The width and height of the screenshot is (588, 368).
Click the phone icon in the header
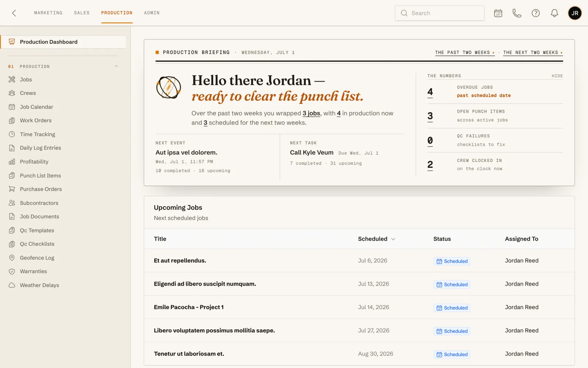(517, 13)
